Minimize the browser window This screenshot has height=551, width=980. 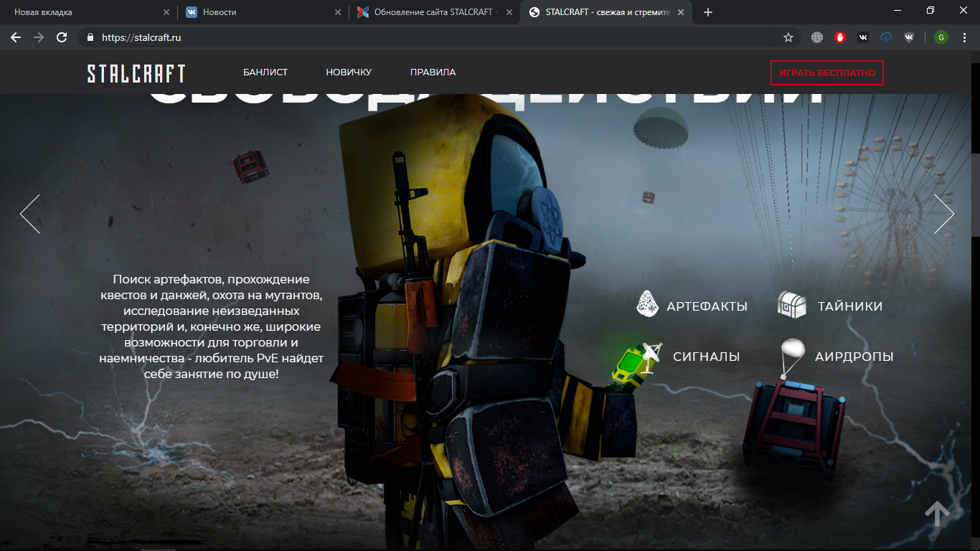pyautogui.click(x=897, y=10)
